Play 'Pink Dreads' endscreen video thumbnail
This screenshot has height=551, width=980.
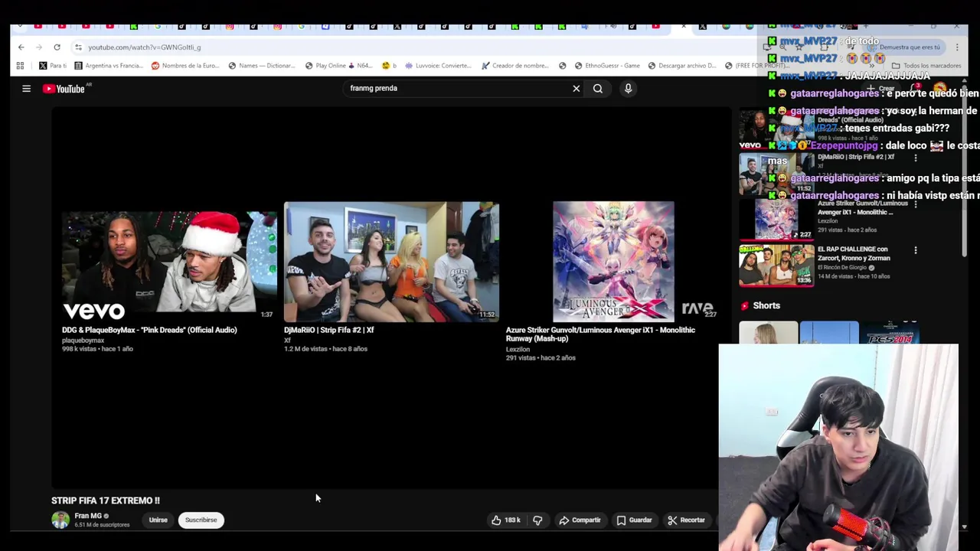point(169,262)
